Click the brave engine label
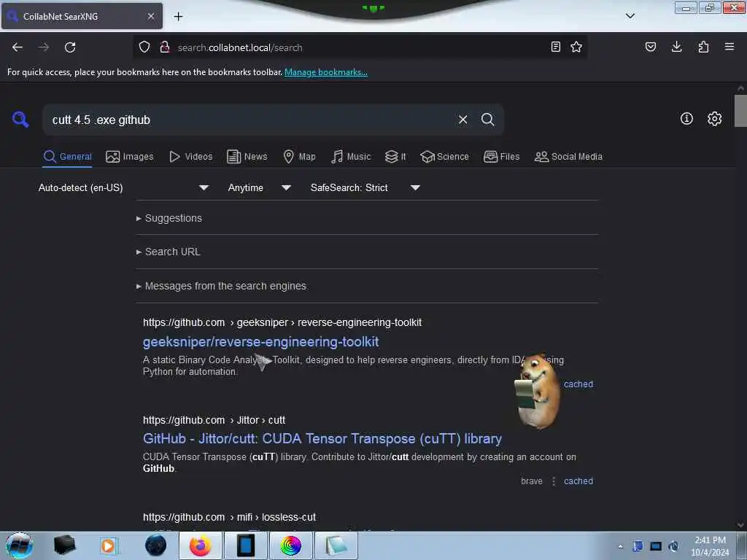Image resolution: width=747 pixels, height=560 pixels. pos(532,481)
